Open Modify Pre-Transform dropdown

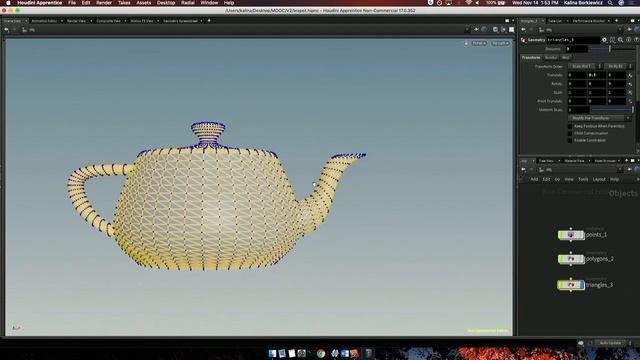coord(600,118)
